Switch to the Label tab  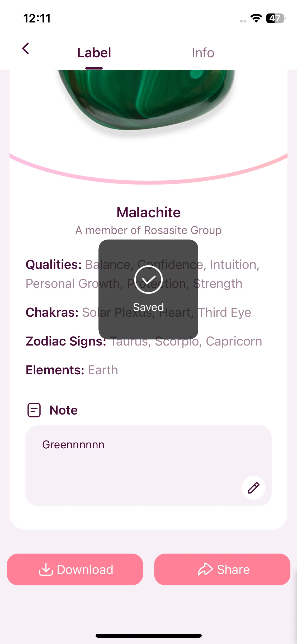(94, 53)
